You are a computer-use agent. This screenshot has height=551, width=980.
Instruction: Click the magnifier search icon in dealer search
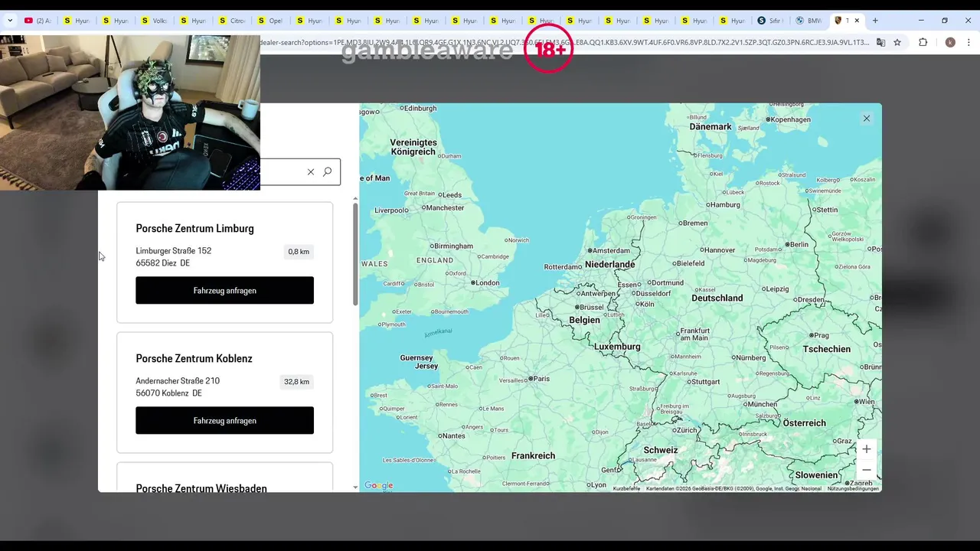pyautogui.click(x=328, y=172)
